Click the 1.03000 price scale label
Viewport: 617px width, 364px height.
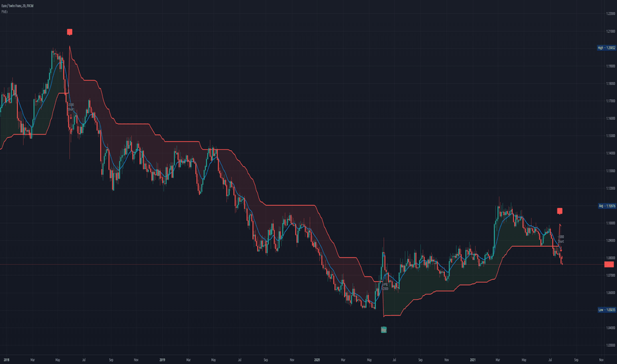pyautogui.click(x=610, y=345)
